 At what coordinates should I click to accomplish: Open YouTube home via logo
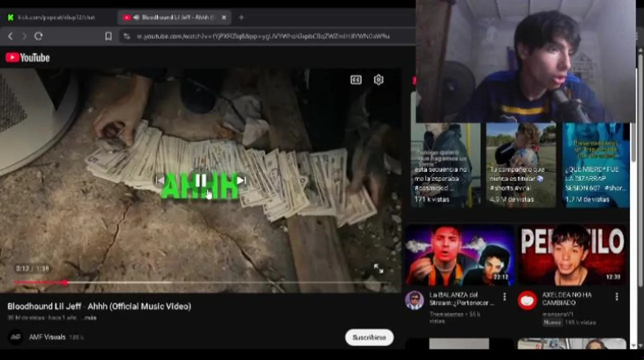point(27,57)
